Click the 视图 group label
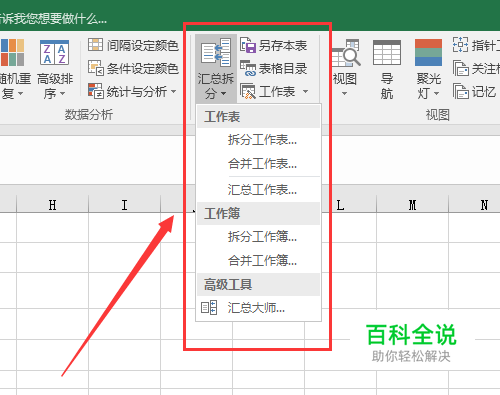This screenshot has height=395, width=500. [x=438, y=115]
